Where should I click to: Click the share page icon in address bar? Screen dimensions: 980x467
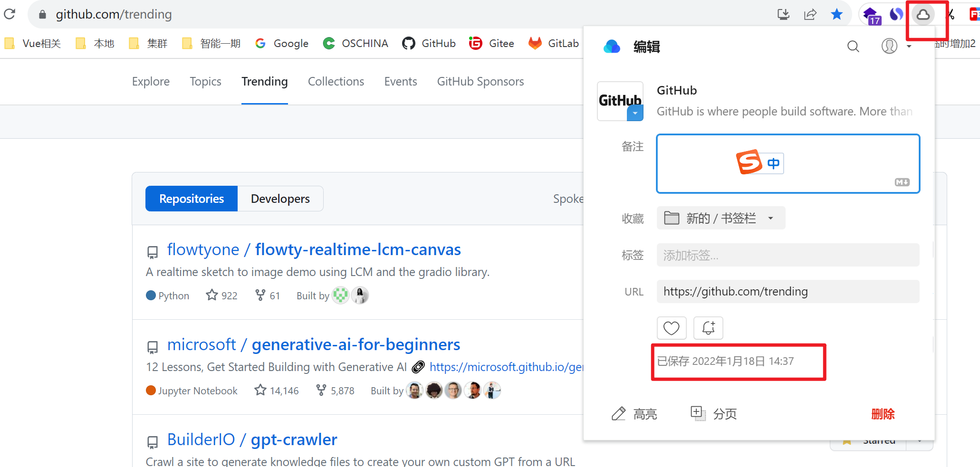(x=810, y=15)
